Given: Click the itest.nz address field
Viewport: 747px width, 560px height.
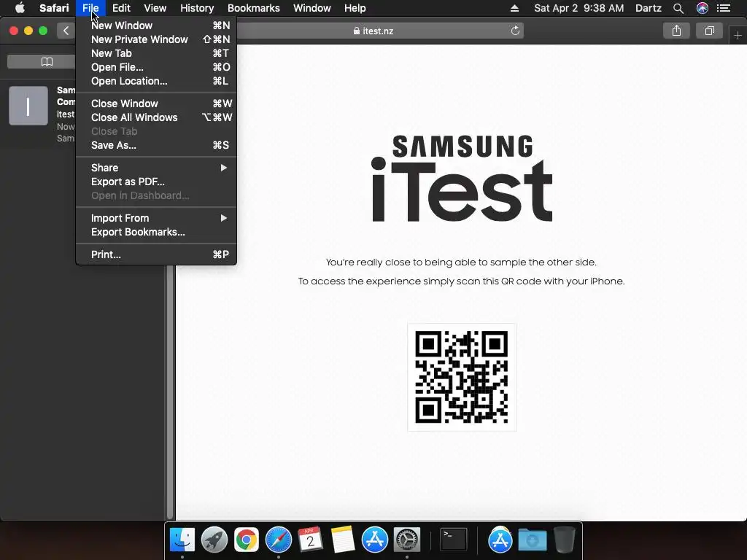Looking at the screenshot, I should [373, 31].
